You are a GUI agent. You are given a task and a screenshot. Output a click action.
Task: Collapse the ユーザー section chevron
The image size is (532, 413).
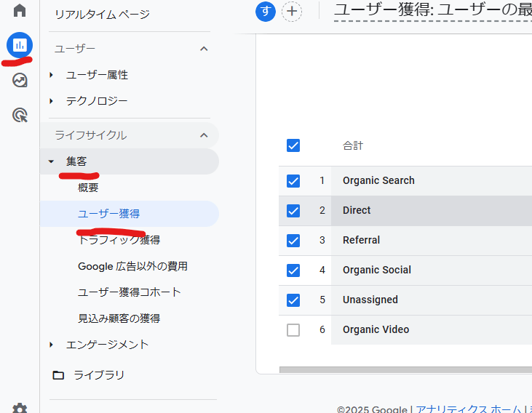pyautogui.click(x=204, y=49)
